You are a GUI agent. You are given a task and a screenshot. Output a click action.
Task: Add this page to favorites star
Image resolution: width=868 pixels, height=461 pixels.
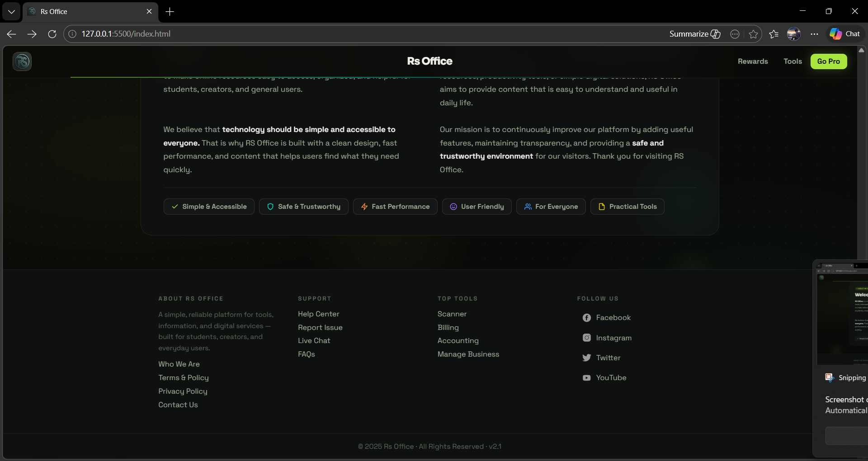click(753, 34)
